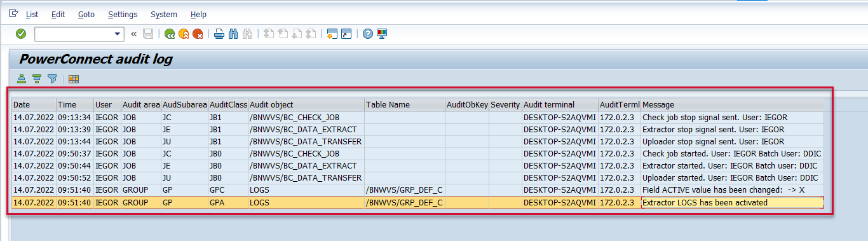Select the Audit object column header

306,104
